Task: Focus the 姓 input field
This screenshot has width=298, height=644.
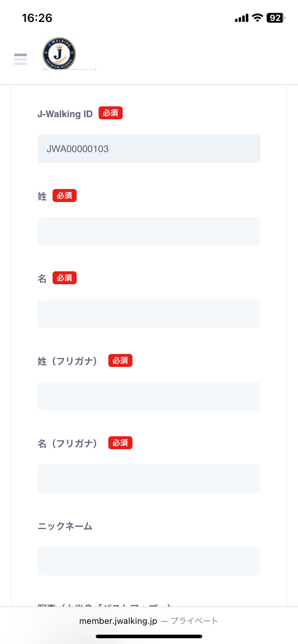Action: point(149,231)
